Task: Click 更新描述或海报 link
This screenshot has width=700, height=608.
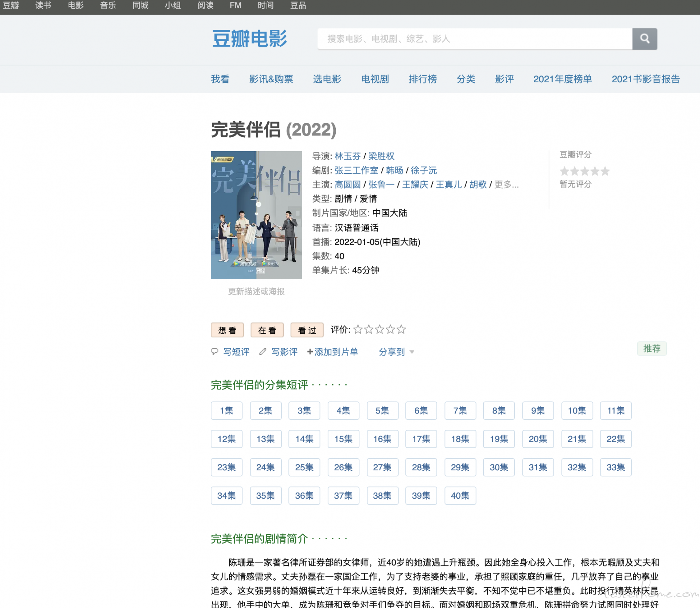Action: (x=256, y=291)
